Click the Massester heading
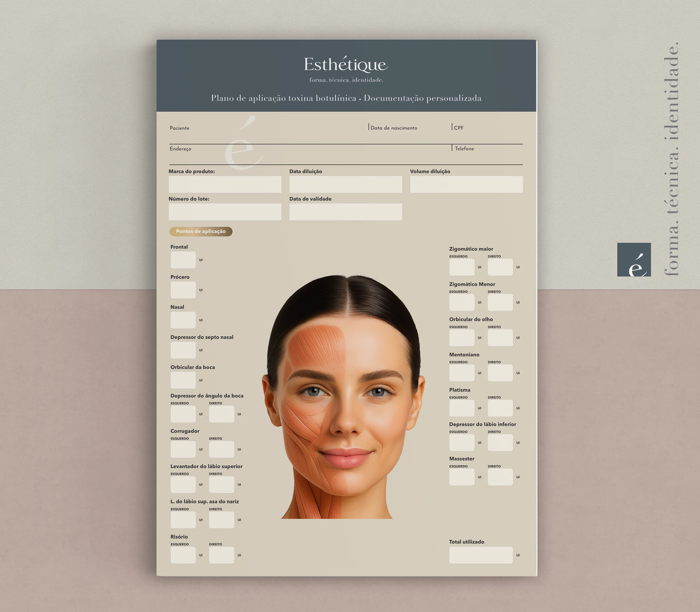Screen dimensions: 700x612 pos(461,459)
